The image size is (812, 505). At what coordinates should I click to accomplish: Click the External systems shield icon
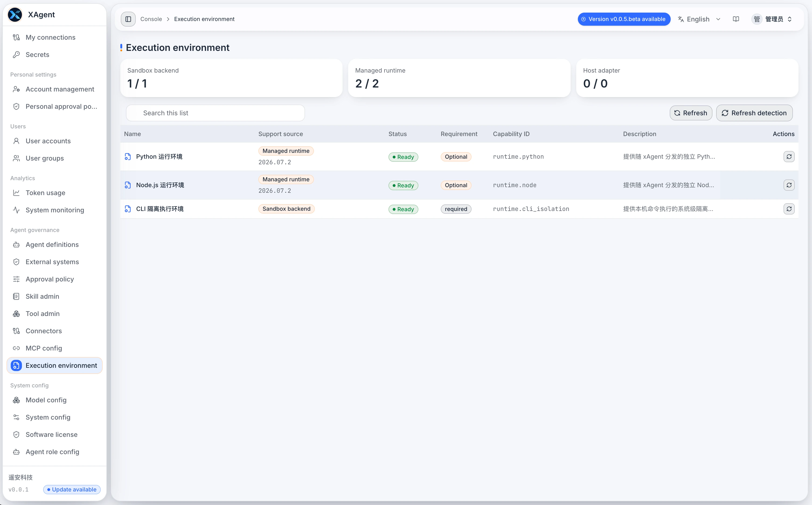(16, 262)
